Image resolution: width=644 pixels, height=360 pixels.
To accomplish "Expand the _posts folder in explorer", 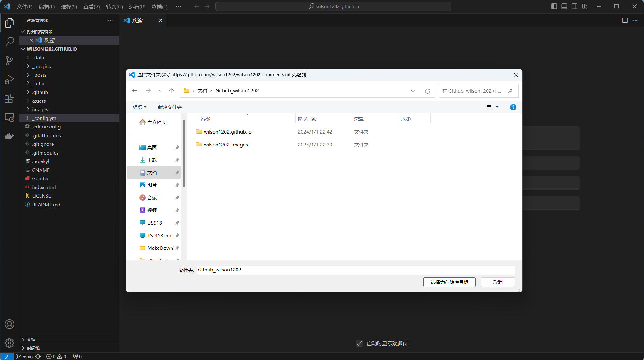I will pyautogui.click(x=39, y=75).
